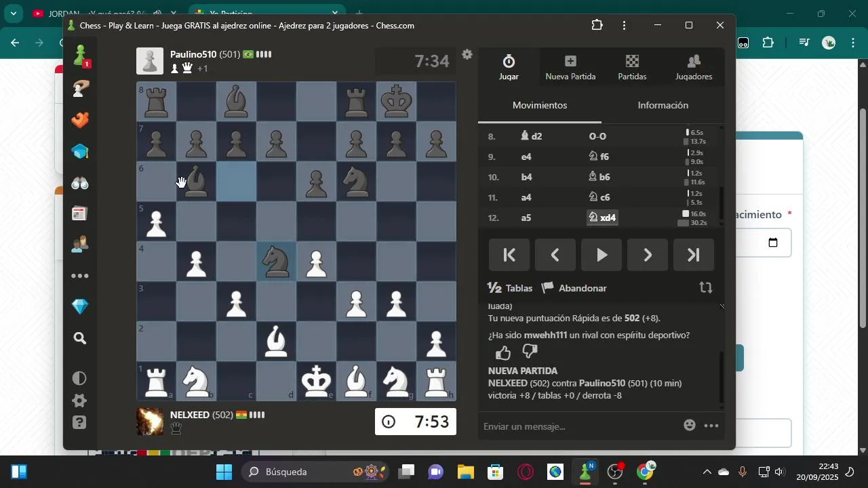868x488 pixels.
Task: Select move 12 black knight xd4
Action: tap(602, 218)
